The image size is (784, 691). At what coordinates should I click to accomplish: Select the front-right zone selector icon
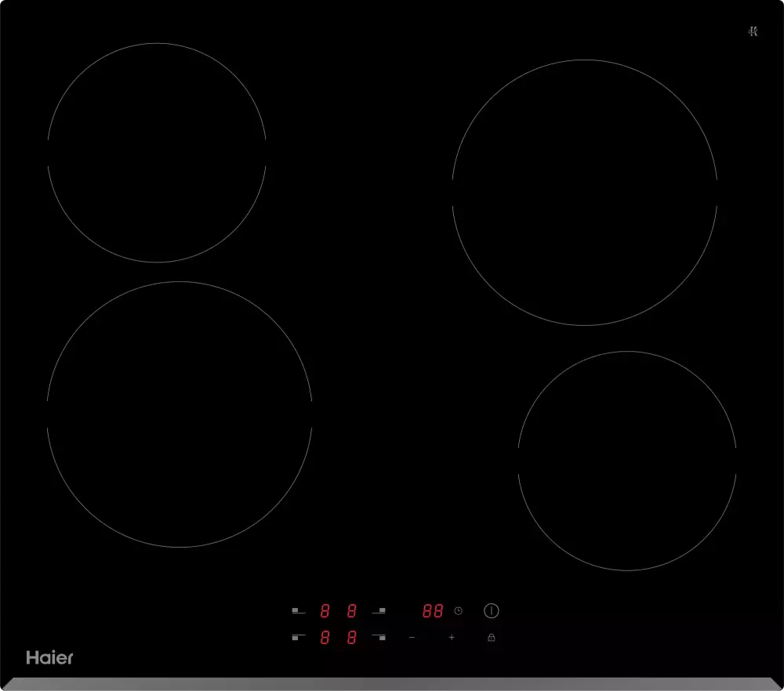pos(379,637)
